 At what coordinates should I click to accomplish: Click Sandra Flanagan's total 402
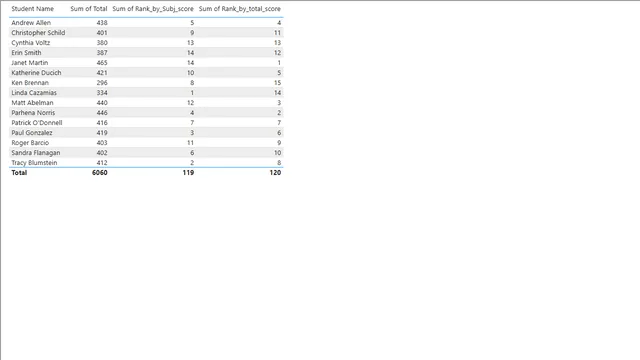[x=102, y=153]
